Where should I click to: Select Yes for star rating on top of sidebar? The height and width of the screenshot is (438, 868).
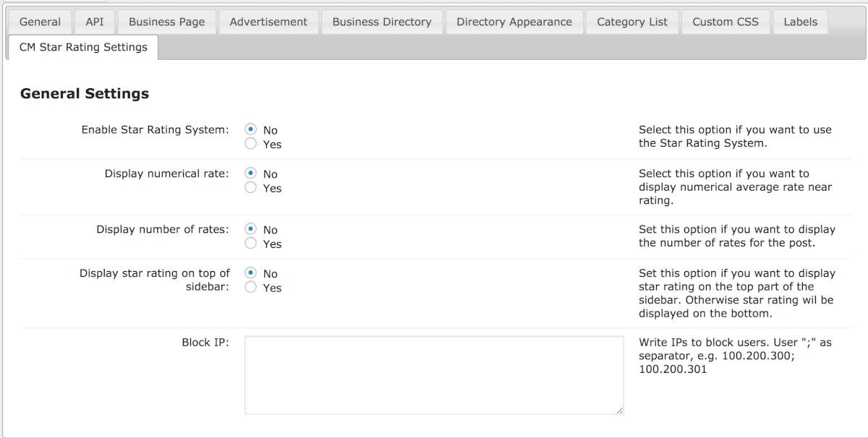(x=251, y=288)
